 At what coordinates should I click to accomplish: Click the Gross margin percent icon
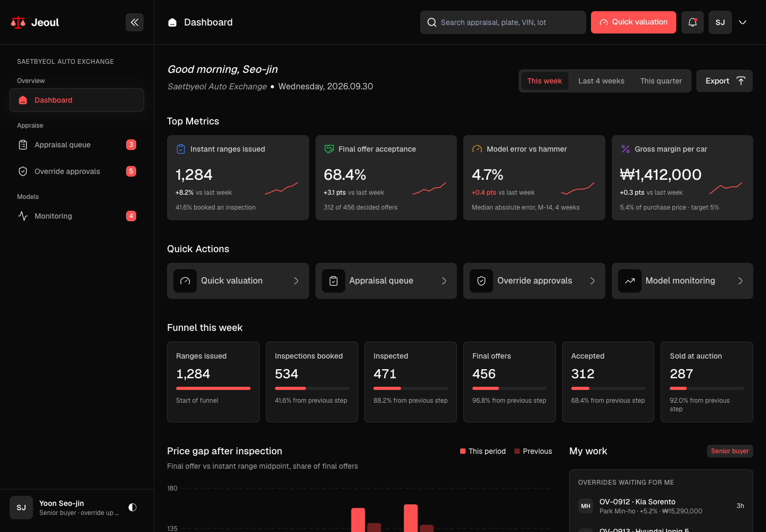(x=626, y=149)
